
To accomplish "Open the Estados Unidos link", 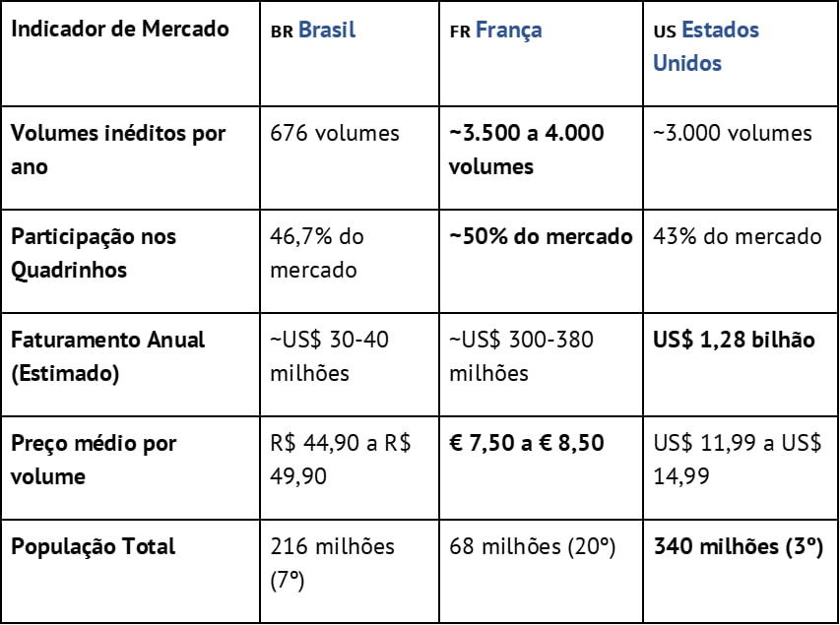I will point(706,46).
